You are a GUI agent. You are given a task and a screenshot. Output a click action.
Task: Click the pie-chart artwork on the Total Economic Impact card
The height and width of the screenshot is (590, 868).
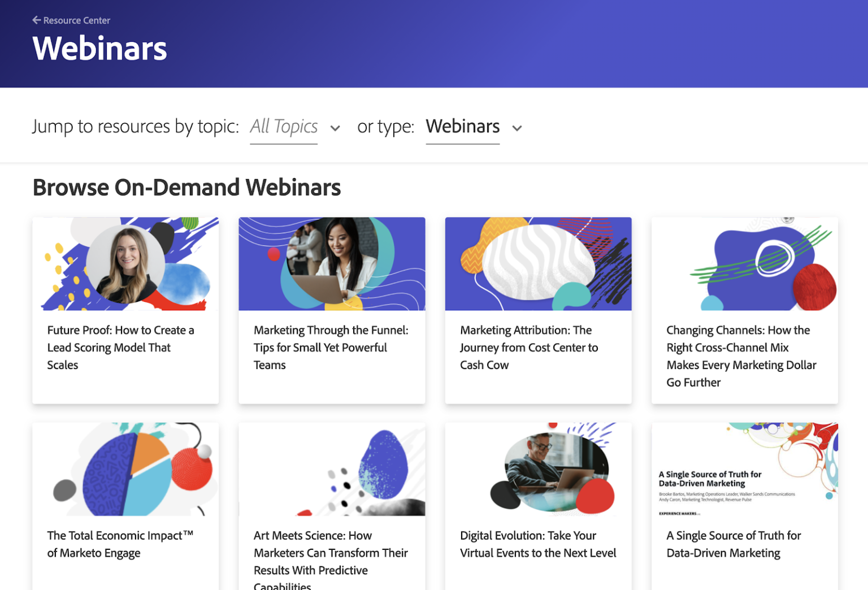click(x=125, y=469)
